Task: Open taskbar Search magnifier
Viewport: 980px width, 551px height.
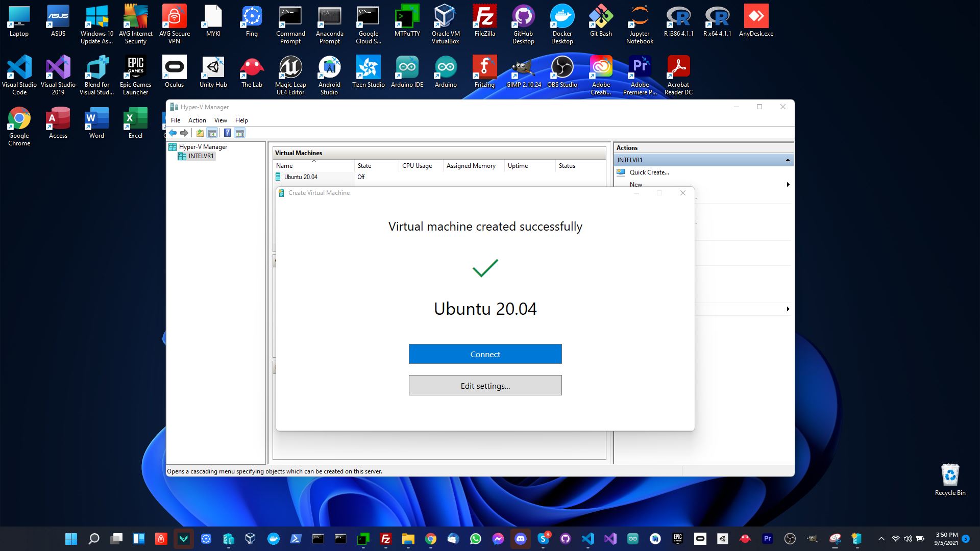Action: pyautogui.click(x=94, y=539)
